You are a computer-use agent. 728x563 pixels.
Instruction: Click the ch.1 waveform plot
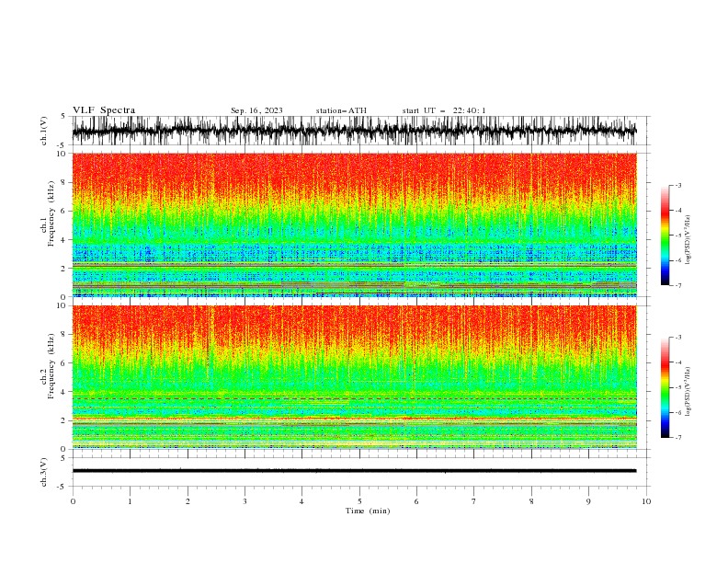coord(361,131)
